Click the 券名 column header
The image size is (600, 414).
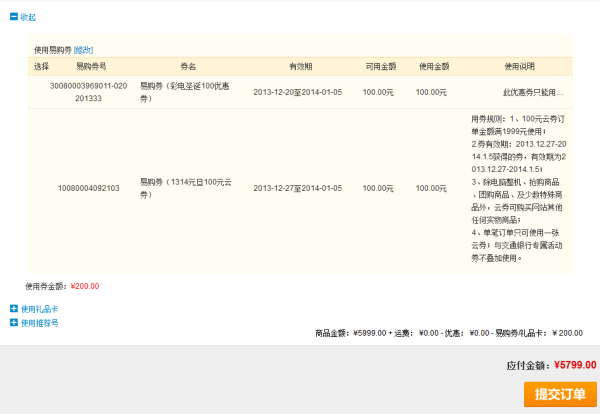[x=188, y=66]
